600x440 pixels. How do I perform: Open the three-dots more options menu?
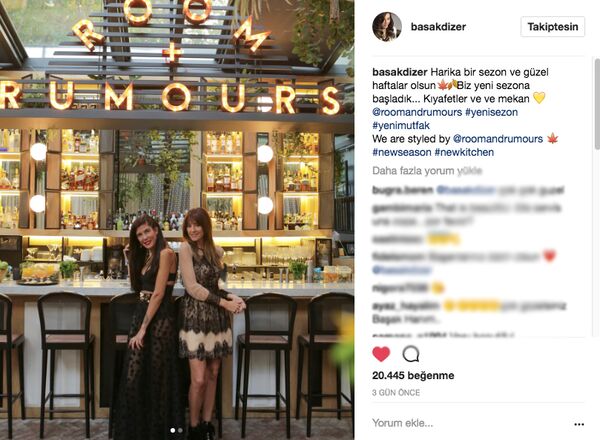coord(579,424)
